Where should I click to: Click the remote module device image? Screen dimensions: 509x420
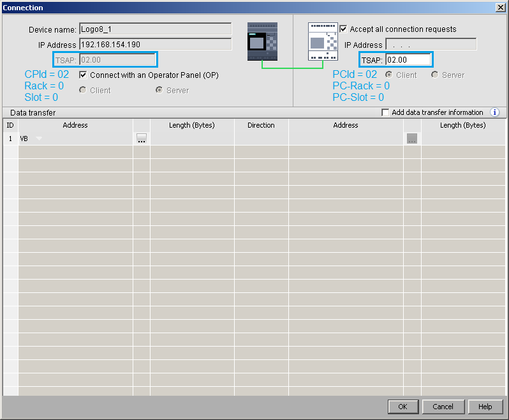(x=323, y=42)
